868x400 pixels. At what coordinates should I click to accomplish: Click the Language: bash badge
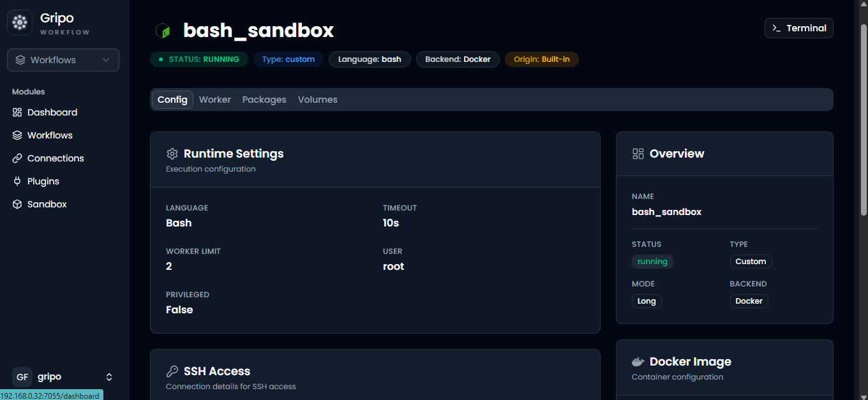[x=370, y=59]
